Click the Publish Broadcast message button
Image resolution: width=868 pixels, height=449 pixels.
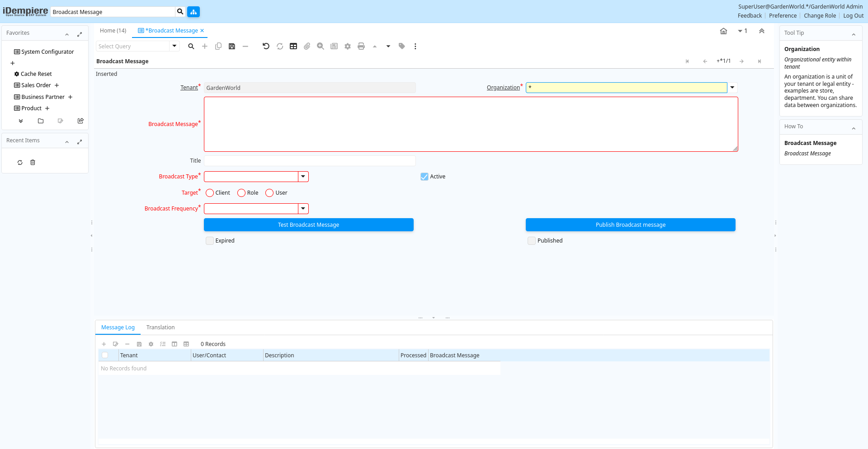(630, 225)
